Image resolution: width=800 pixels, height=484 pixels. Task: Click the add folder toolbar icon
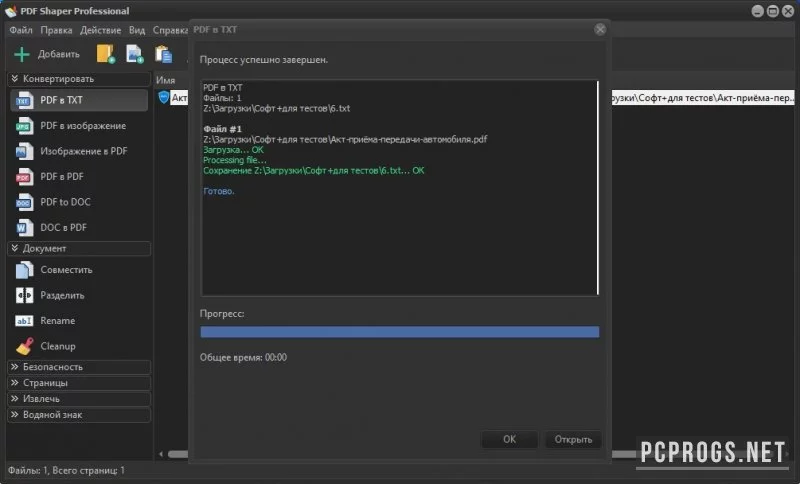point(106,54)
